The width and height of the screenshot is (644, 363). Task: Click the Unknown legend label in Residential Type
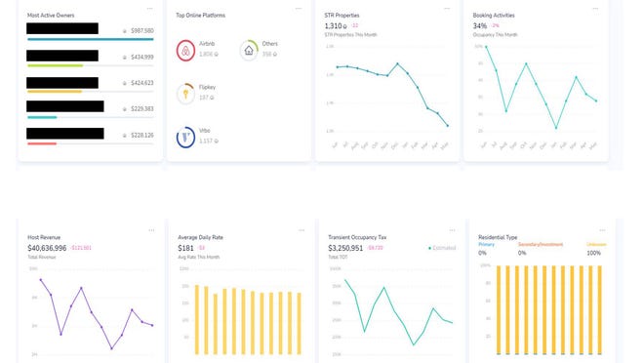click(x=596, y=244)
